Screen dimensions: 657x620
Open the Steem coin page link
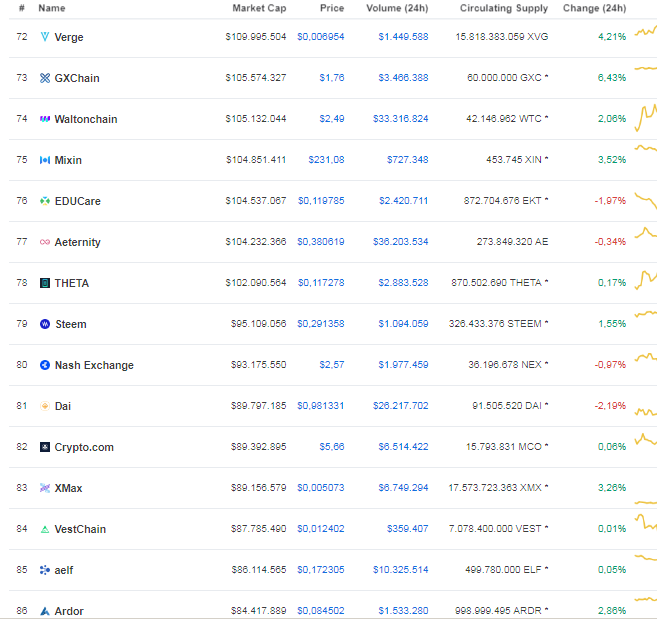[x=71, y=325]
